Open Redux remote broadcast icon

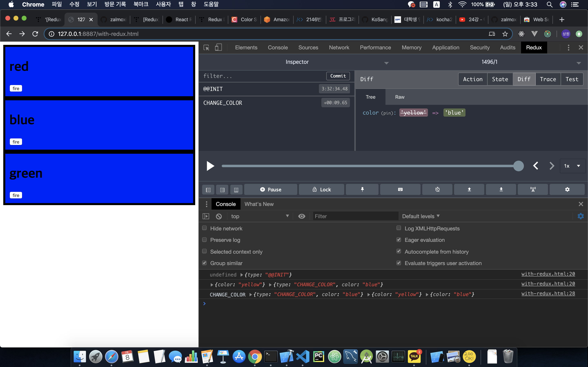(x=533, y=189)
